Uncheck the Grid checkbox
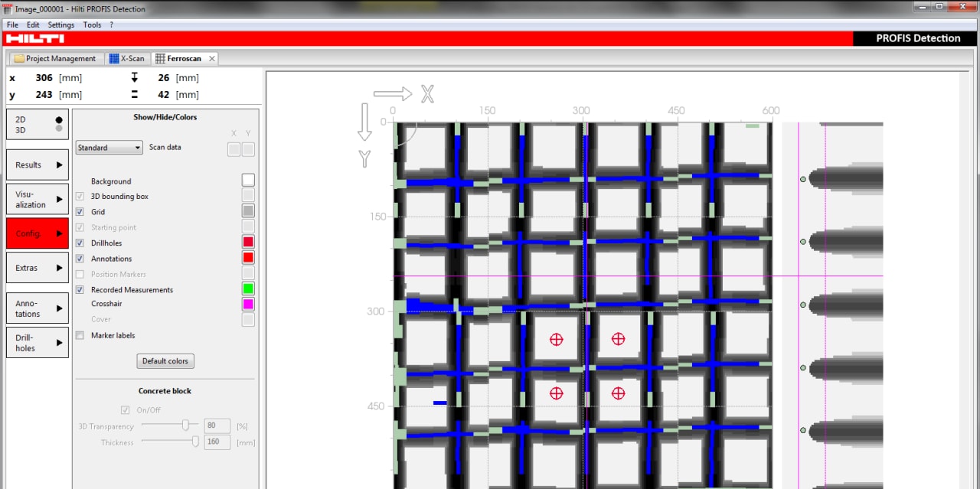 (80, 212)
